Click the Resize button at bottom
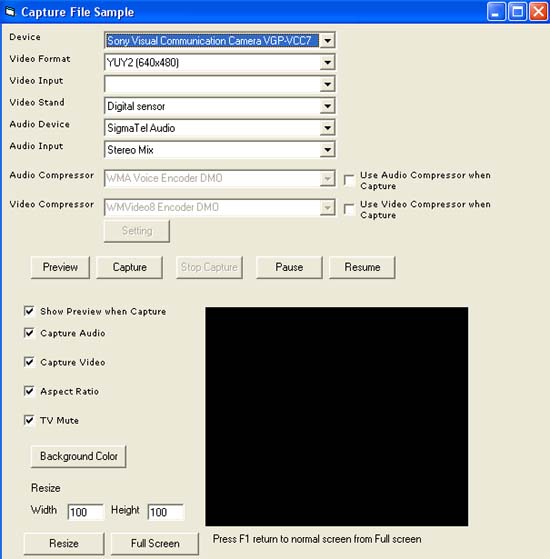 click(x=64, y=544)
